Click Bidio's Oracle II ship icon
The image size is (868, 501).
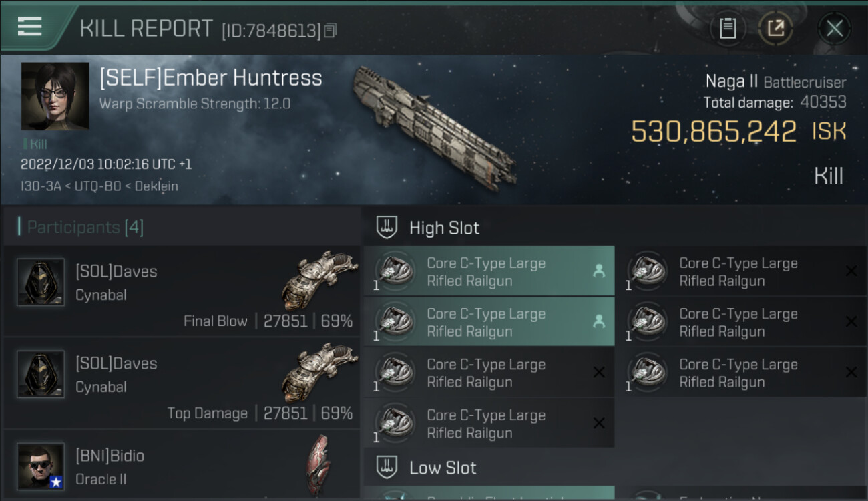318,464
